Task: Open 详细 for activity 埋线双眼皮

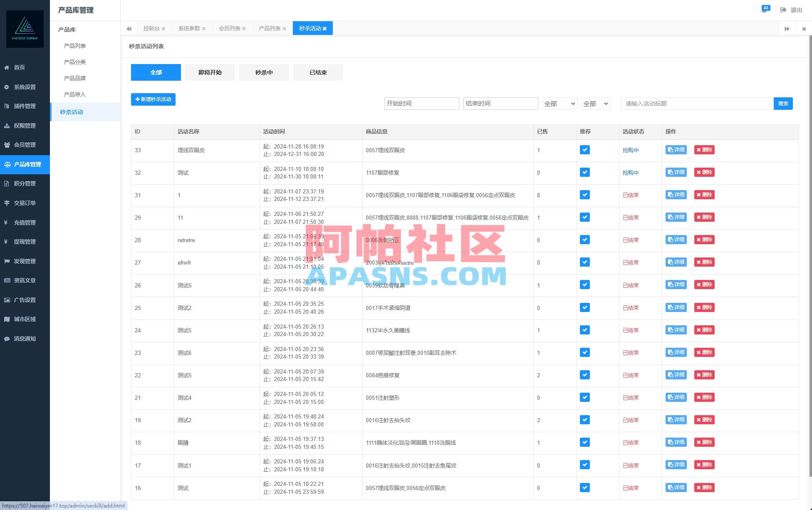Action: point(675,150)
